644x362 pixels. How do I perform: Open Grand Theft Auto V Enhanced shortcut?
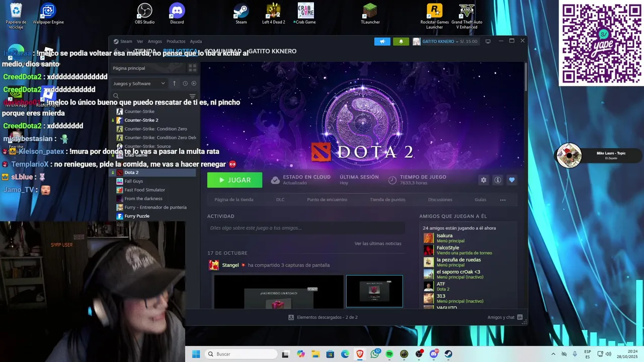point(467,16)
